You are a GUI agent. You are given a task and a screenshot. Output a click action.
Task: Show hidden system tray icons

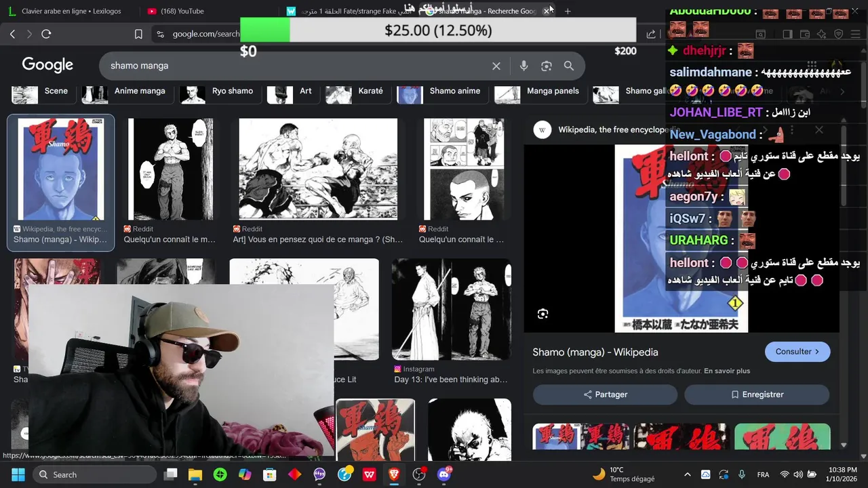pos(687,474)
